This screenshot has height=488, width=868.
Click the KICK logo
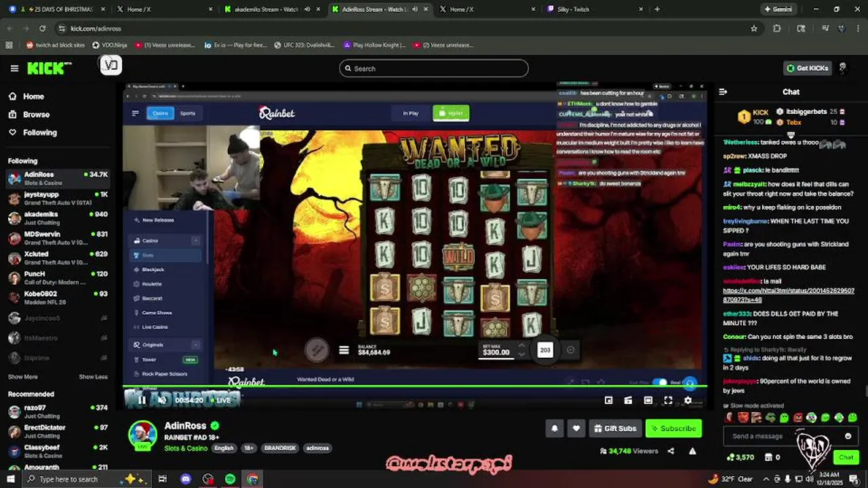coord(49,68)
